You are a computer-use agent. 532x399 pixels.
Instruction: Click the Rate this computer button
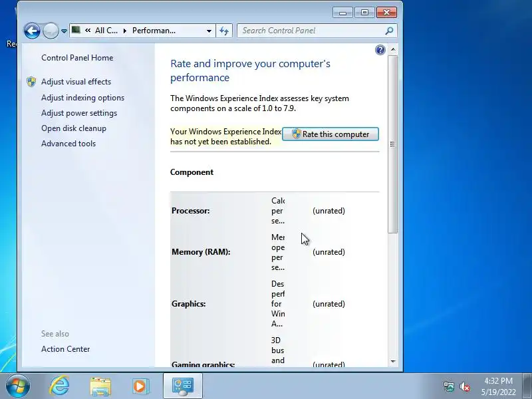click(331, 134)
